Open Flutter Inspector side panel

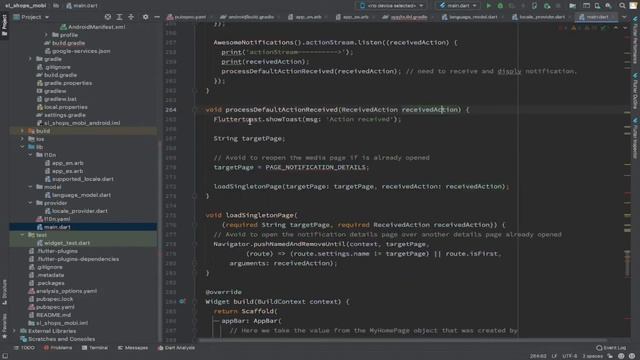click(635, 138)
